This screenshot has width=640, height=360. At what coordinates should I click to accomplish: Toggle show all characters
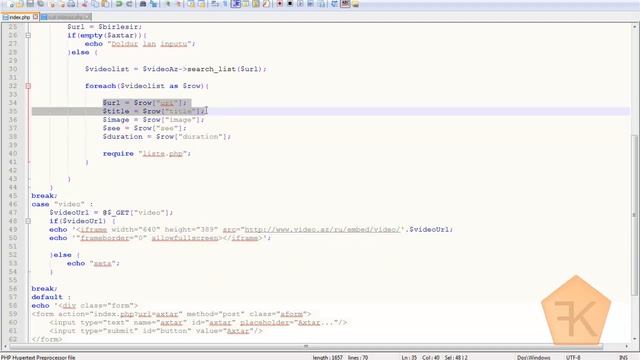[225, 4]
